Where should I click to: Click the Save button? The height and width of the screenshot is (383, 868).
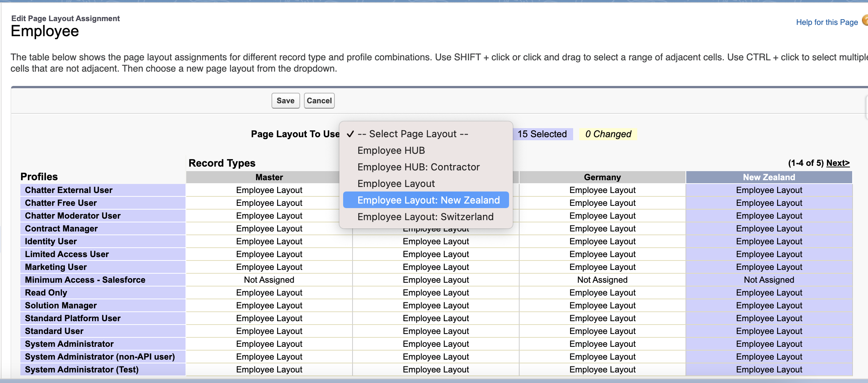coord(285,101)
